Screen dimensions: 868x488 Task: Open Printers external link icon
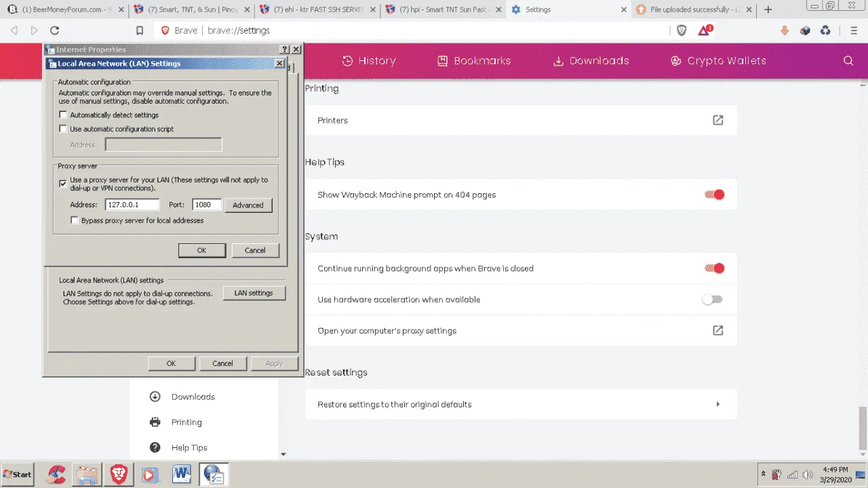pos(717,120)
